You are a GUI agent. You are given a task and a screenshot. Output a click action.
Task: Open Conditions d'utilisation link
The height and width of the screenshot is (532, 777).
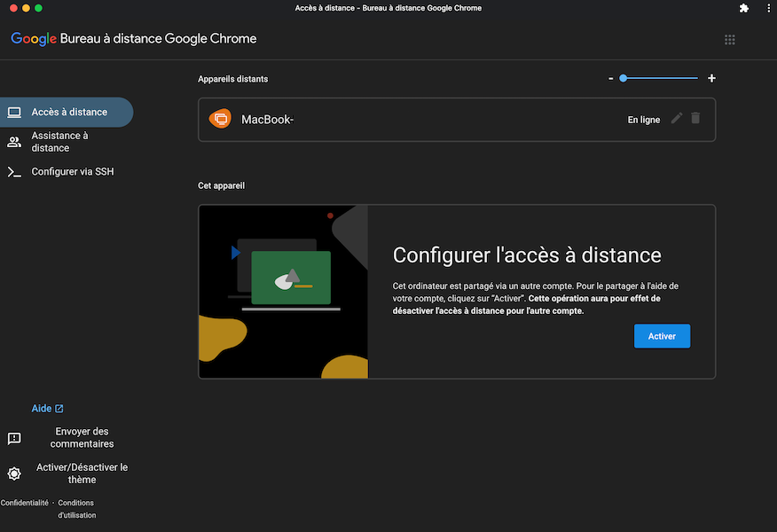pos(76,509)
